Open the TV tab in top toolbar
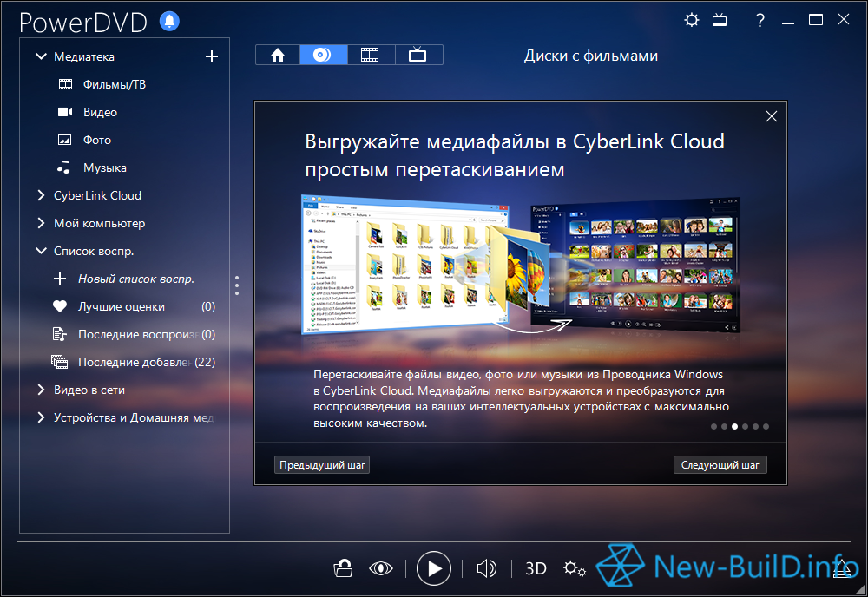Viewport: 868px width, 597px height. click(418, 55)
